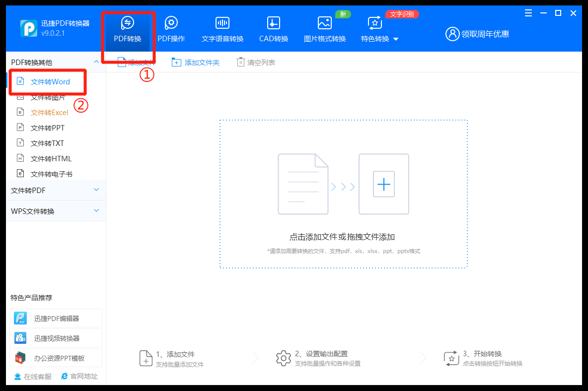Click 添加文件夹 button

pyautogui.click(x=195, y=63)
